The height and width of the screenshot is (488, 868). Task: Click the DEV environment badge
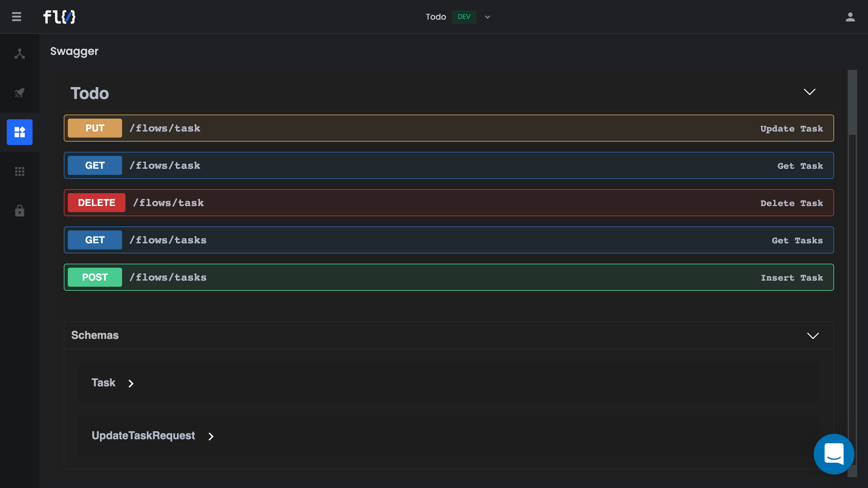point(464,17)
